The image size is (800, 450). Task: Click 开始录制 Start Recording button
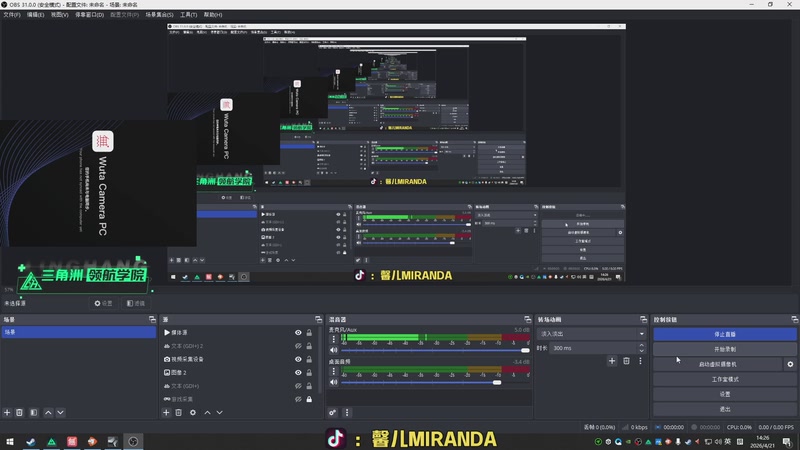pyautogui.click(x=724, y=349)
